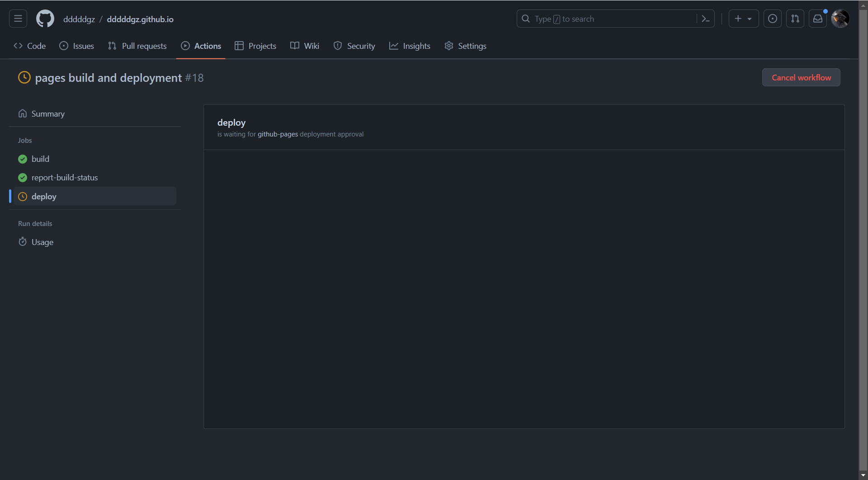Click the Projects tab table icon
This screenshot has width=868, height=480.
click(x=239, y=46)
